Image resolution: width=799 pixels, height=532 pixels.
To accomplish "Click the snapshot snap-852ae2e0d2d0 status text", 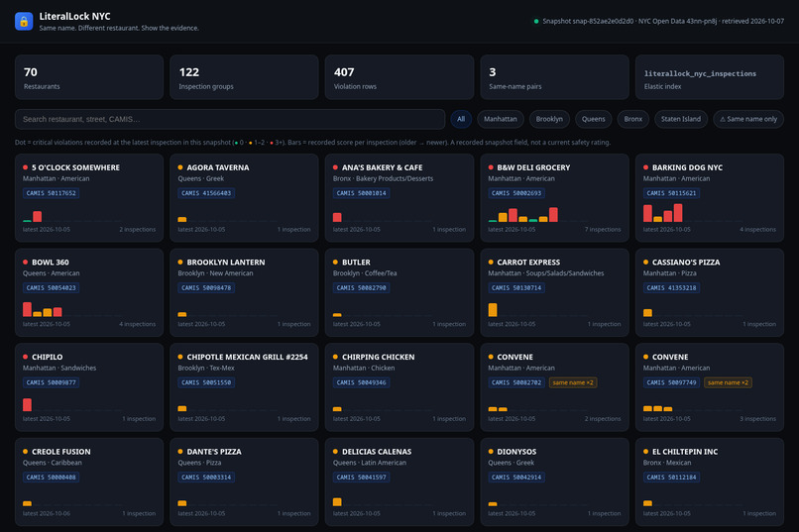I will [x=663, y=22].
